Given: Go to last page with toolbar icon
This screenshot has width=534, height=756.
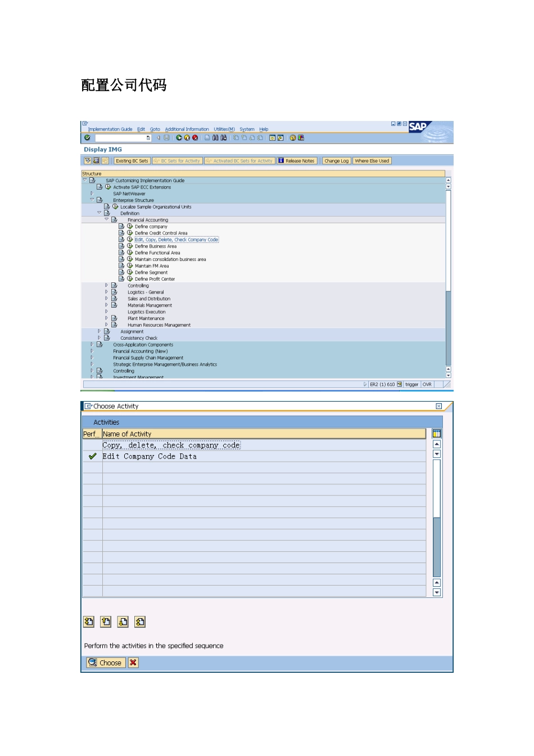Looking at the screenshot, I should click(260, 137).
